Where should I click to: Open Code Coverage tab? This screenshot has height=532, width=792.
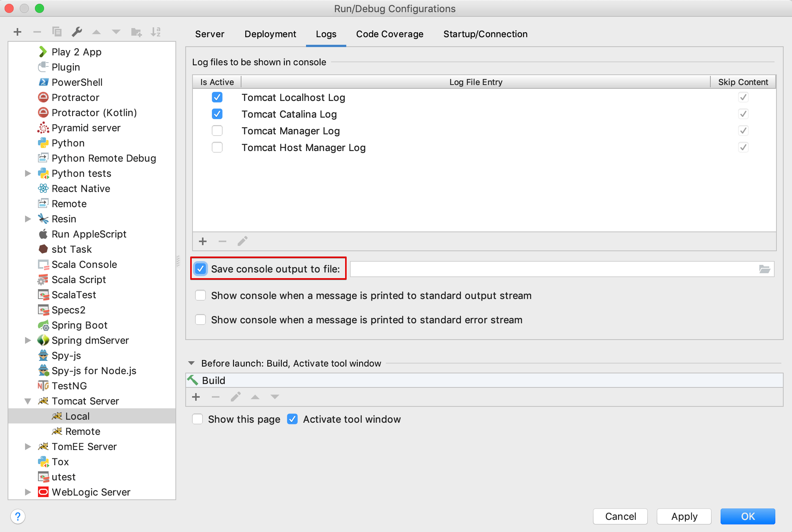[390, 34]
